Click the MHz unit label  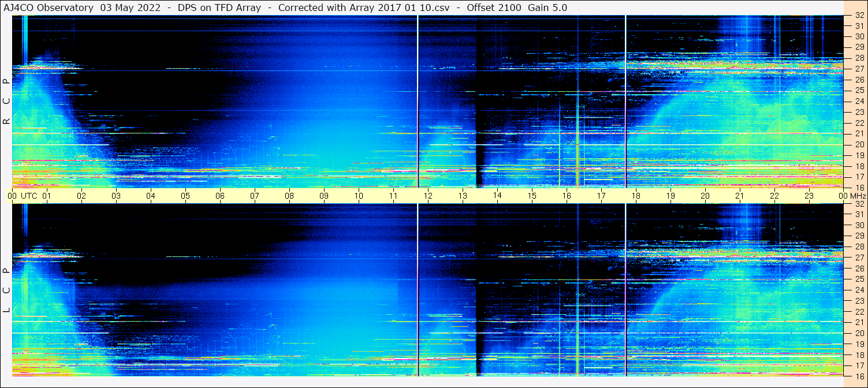pos(859,196)
